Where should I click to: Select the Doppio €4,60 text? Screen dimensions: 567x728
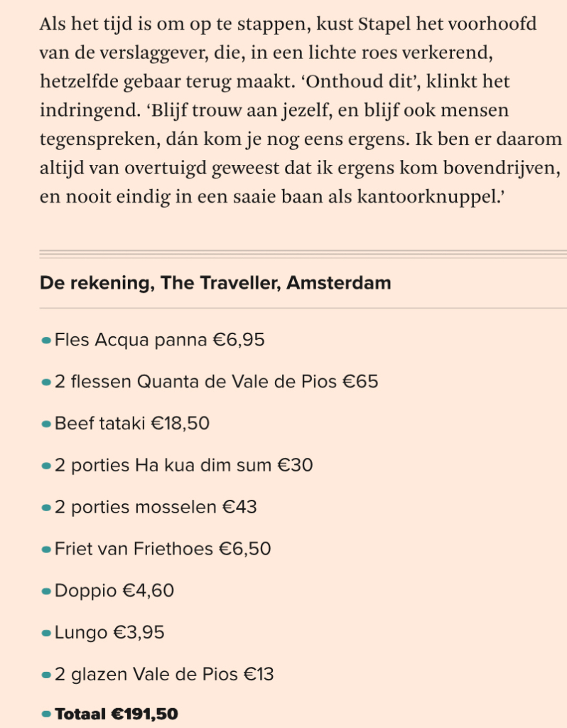tap(114, 591)
